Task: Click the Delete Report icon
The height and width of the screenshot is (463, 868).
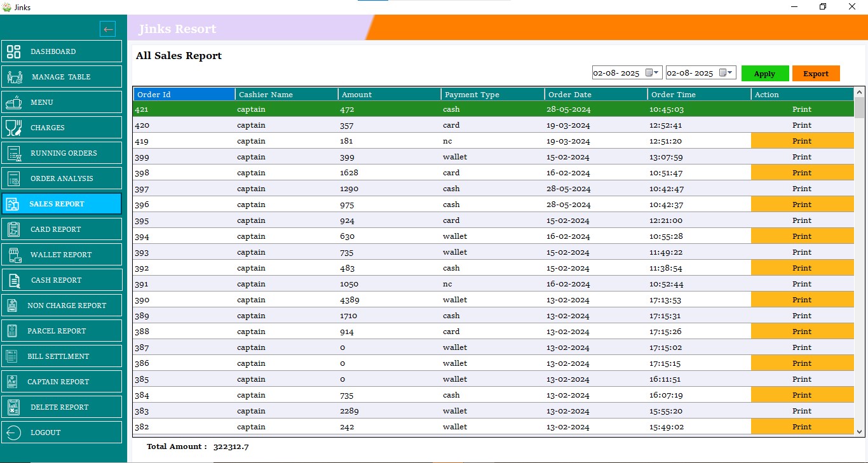Action: [13, 407]
